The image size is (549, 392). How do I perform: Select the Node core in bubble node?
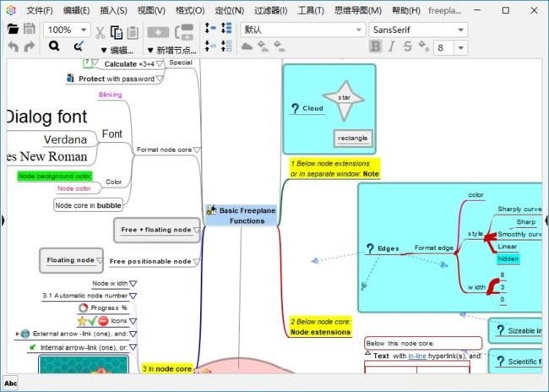click(88, 205)
